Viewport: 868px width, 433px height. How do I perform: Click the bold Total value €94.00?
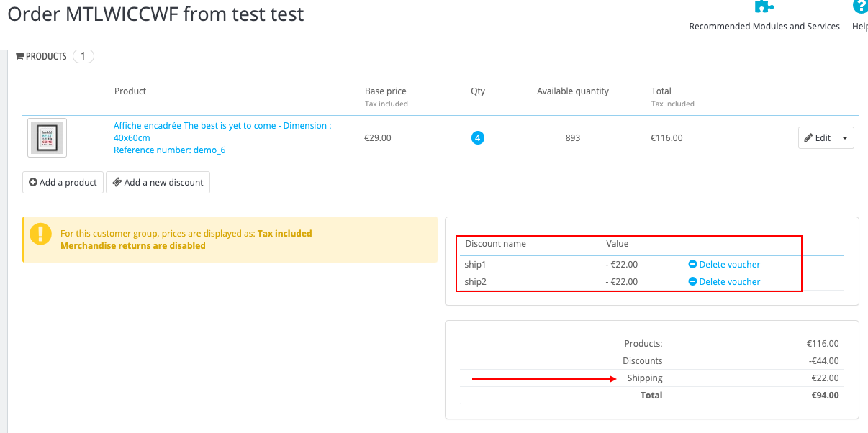point(824,395)
